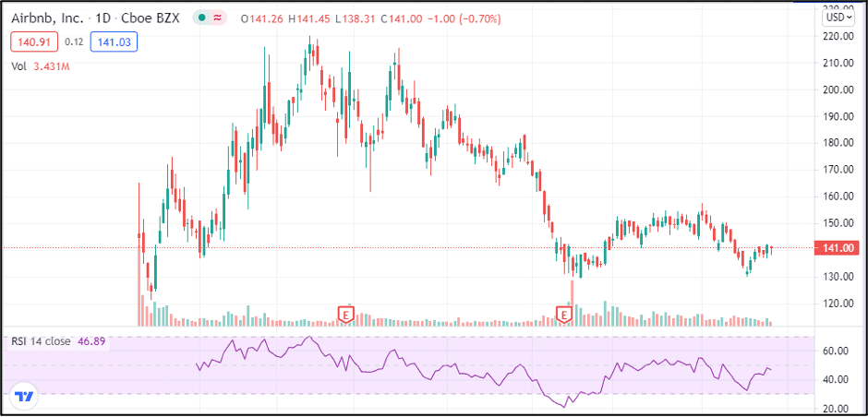
Task: Click the sell price 140.91 button
Action: click(34, 42)
